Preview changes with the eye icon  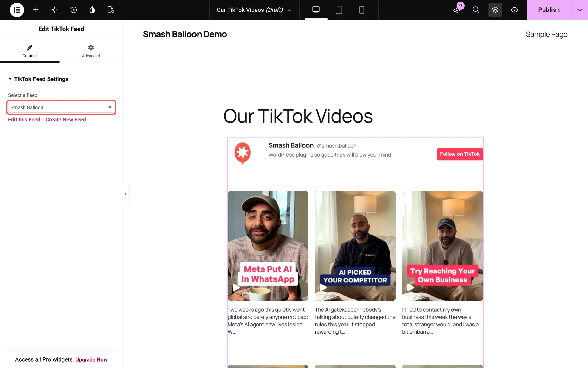pos(514,10)
